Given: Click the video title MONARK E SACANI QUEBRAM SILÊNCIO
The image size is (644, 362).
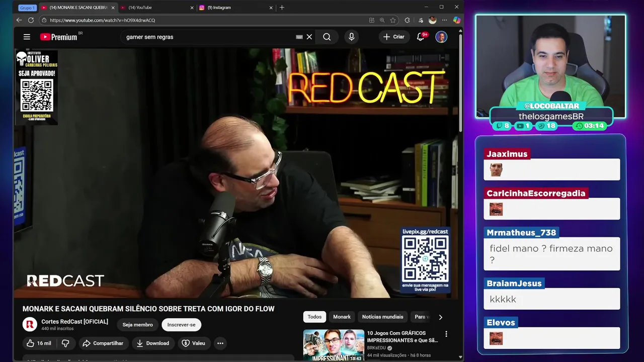Looking at the screenshot, I should [148, 309].
